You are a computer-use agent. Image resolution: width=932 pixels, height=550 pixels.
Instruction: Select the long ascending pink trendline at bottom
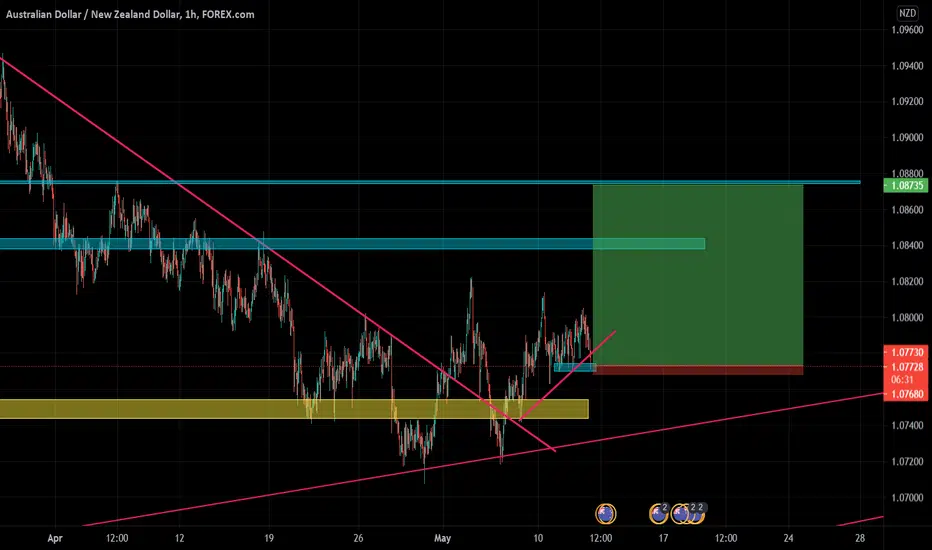pyautogui.click(x=483, y=460)
